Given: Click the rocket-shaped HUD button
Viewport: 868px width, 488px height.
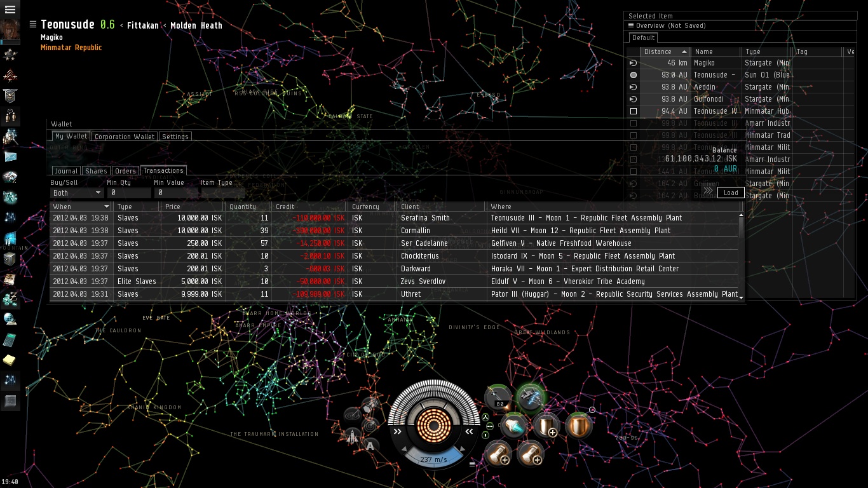Looking at the screenshot, I should 353,436.
